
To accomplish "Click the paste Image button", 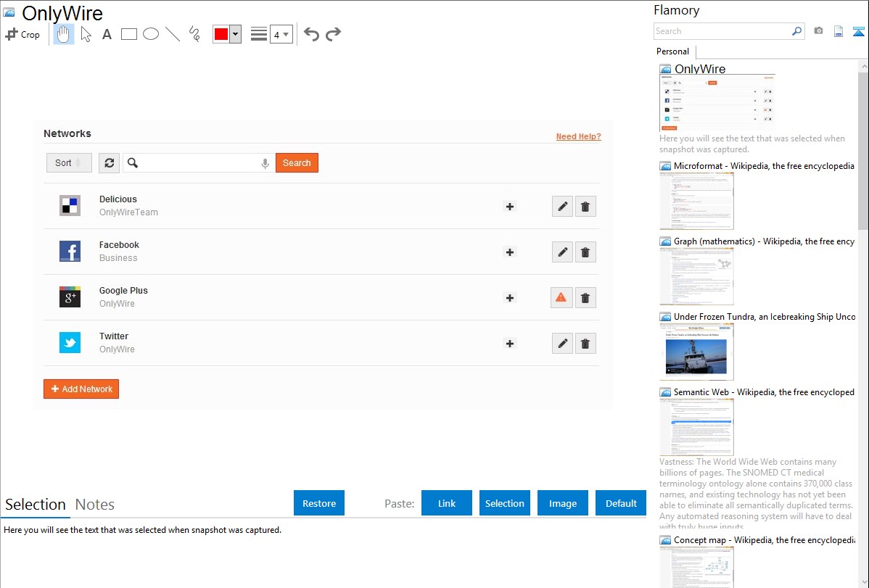I will 562,503.
